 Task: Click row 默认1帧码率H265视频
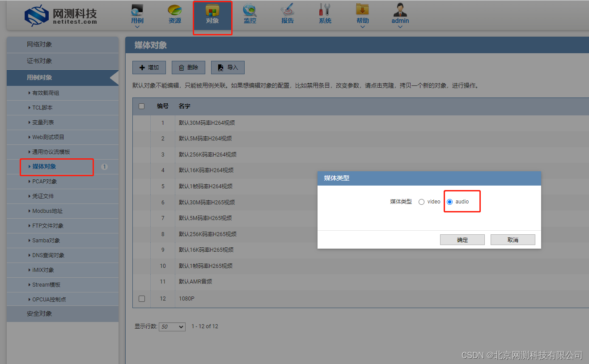pos(360,266)
